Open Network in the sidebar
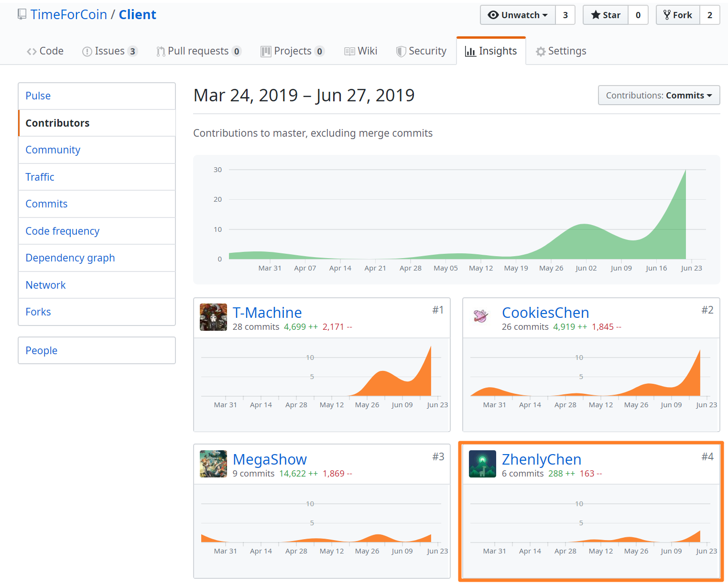The width and height of the screenshot is (728, 586). 97,285
